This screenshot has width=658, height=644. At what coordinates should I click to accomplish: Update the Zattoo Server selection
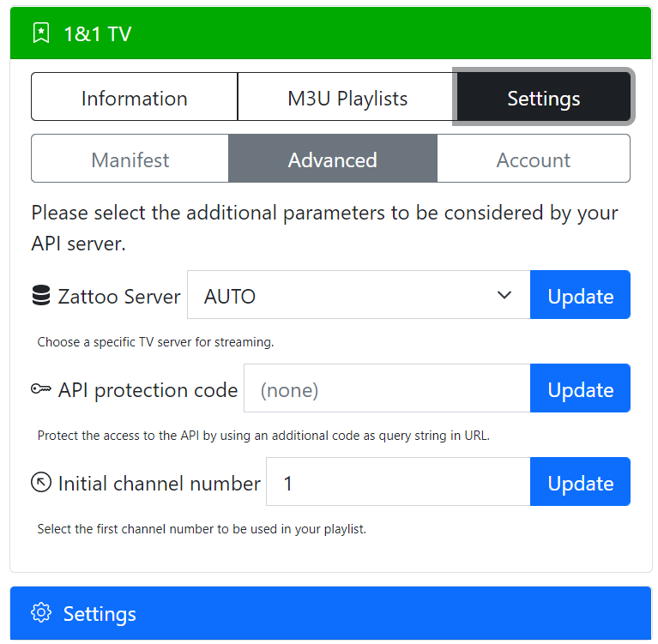tap(581, 295)
